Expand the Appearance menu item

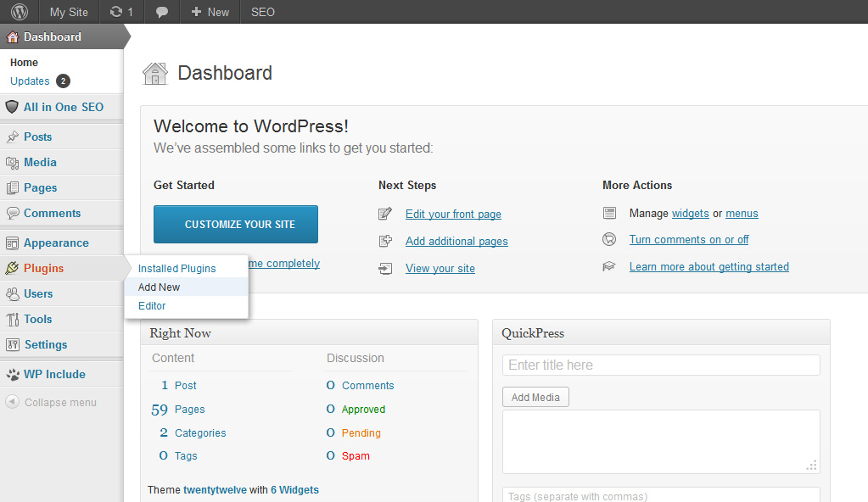56,243
